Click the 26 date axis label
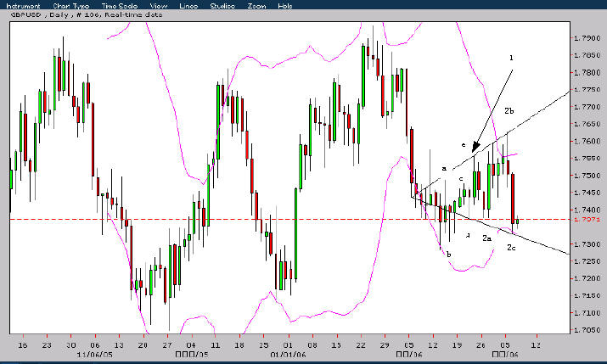The width and height of the screenshot is (607, 364). (x=481, y=345)
